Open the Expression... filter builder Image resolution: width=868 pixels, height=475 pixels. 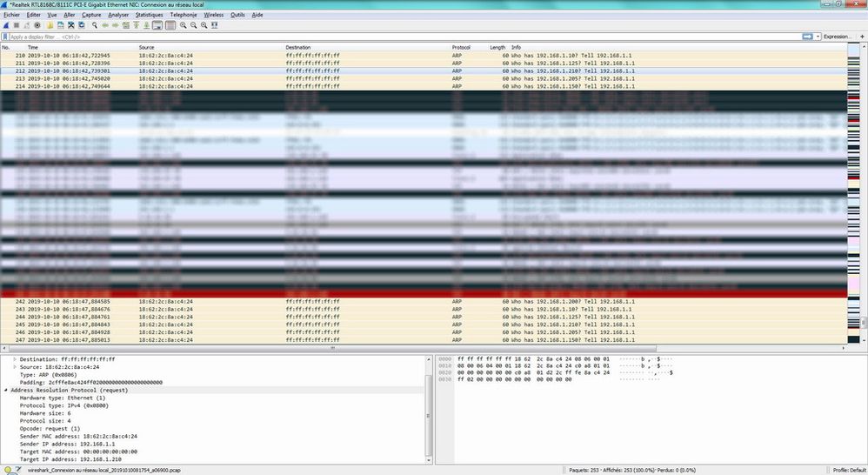pos(837,37)
